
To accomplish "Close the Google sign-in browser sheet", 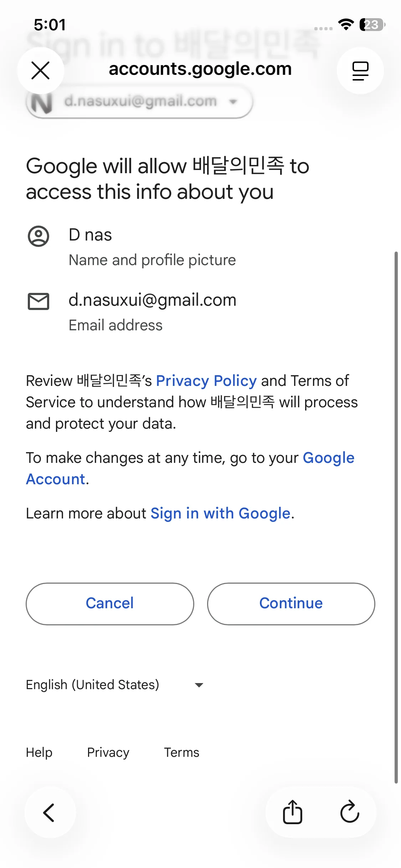I will pyautogui.click(x=41, y=70).
